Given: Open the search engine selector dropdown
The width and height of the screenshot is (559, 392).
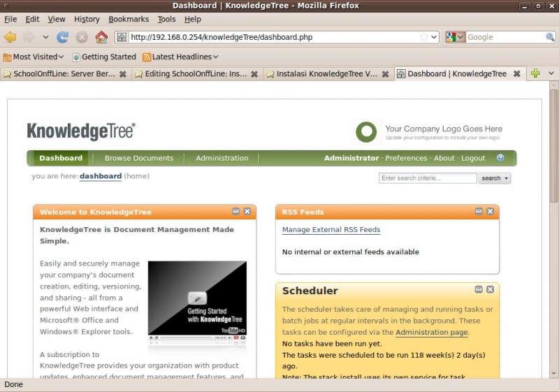Looking at the screenshot, I should click(x=456, y=37).
